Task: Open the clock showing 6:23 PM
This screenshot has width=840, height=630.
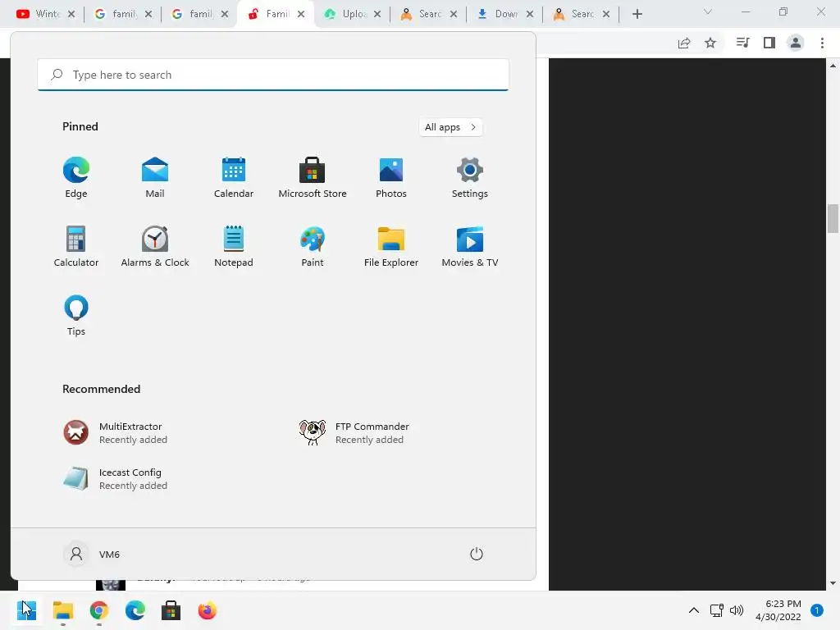Action: (x=778, y=610)
